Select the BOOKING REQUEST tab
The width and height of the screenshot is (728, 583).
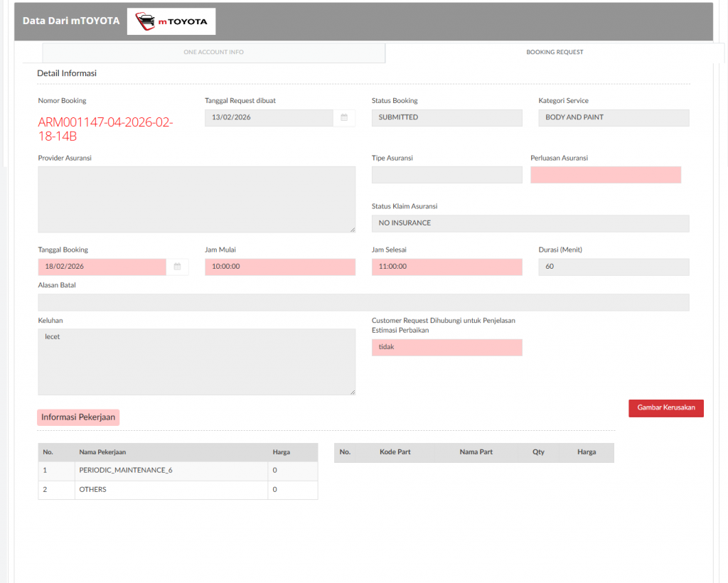click(555, 53)
